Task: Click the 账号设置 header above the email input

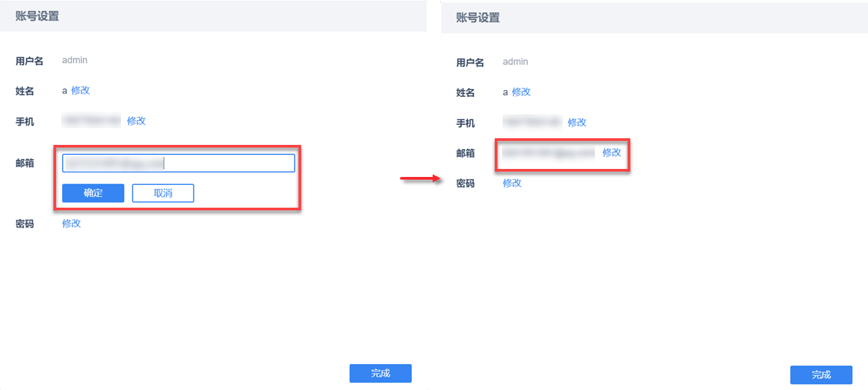Action: pyautogui.click(x=37, y=16)
